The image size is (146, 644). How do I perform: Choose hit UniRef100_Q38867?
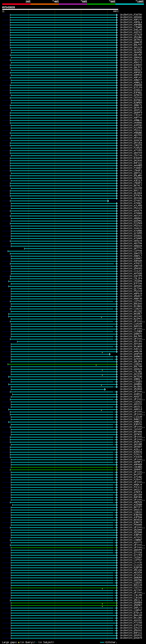[x=131, y=258]
